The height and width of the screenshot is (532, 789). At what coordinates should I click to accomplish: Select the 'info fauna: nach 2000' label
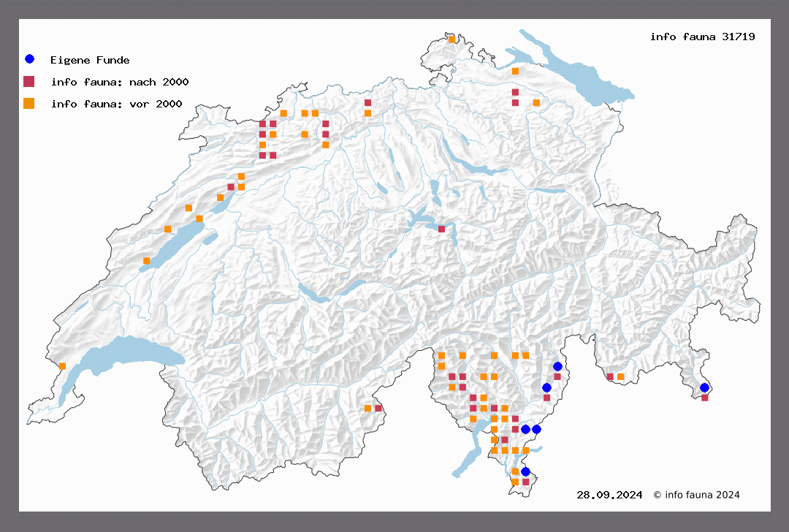point(120,82)
